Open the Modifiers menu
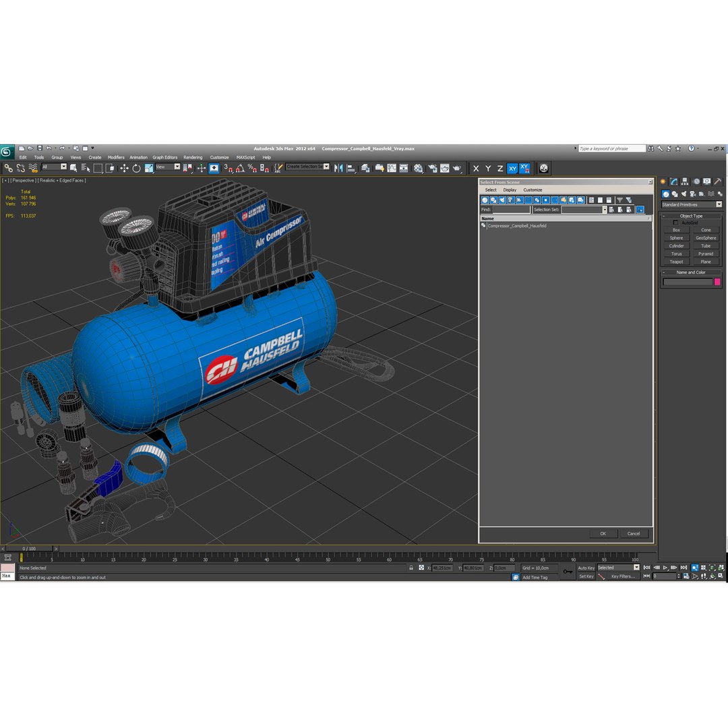Image resolution: width=728 pixels, height=728 pixels. click(116, 157)
